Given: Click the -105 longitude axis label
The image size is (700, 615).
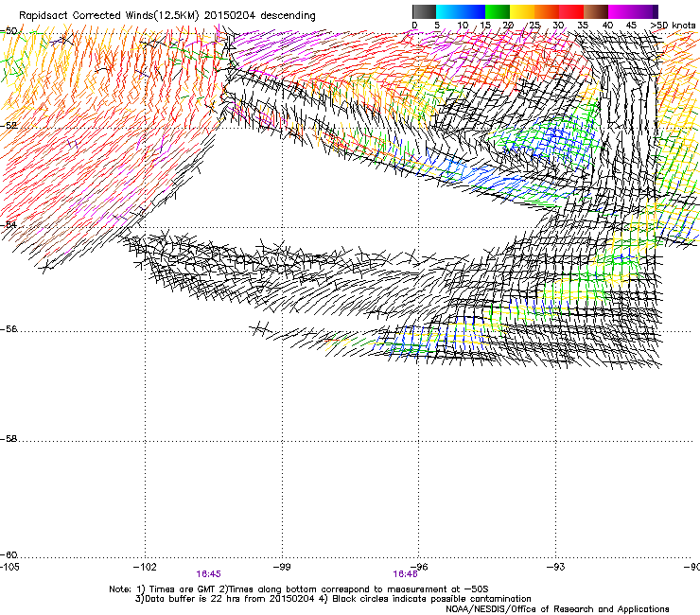Looking at the screenshot, I should (x=9, y=567).
